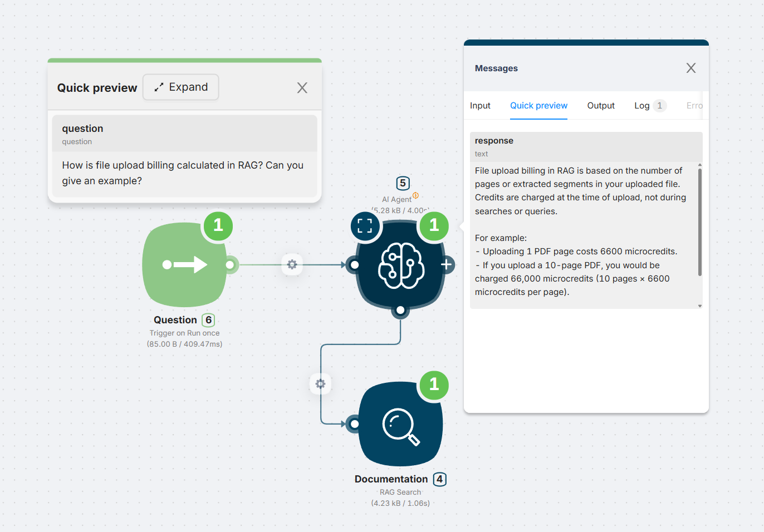The image size is (764, 532).
Task: Open the Log tab
Action: tap(642, 106)
